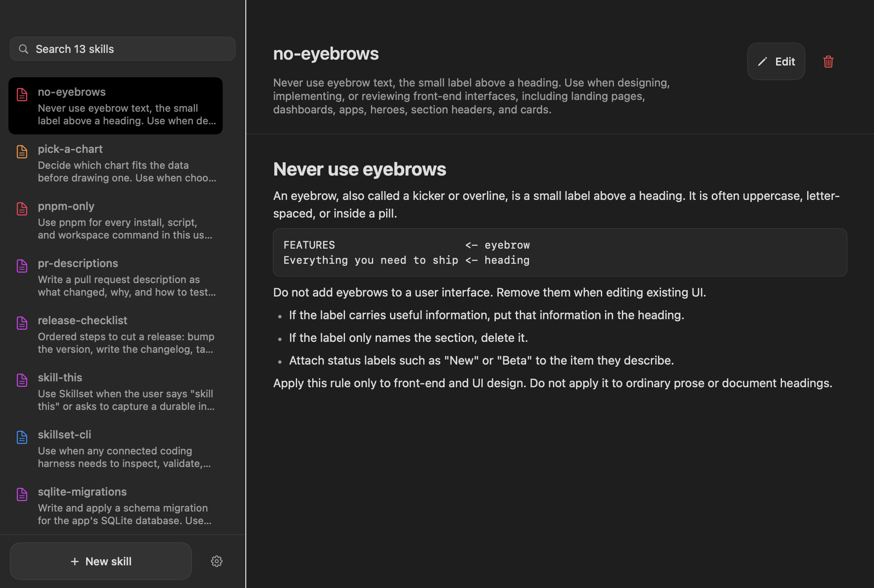This screenshot has width=874, height=588.
Task: Click the 'Use pnpm for every install' description
Action: pos(125,228)
